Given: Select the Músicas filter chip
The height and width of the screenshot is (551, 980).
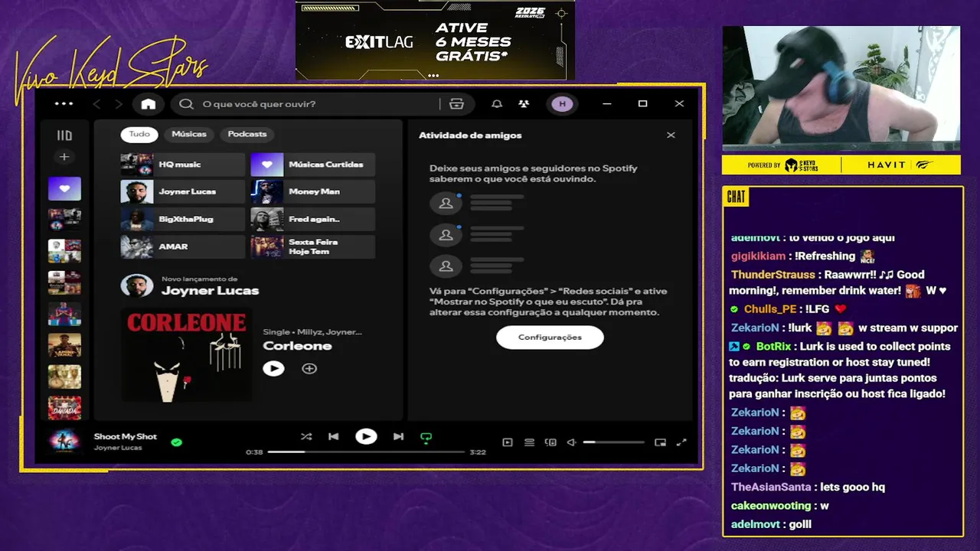Looking at the screenshot, I should pos(189,134).
